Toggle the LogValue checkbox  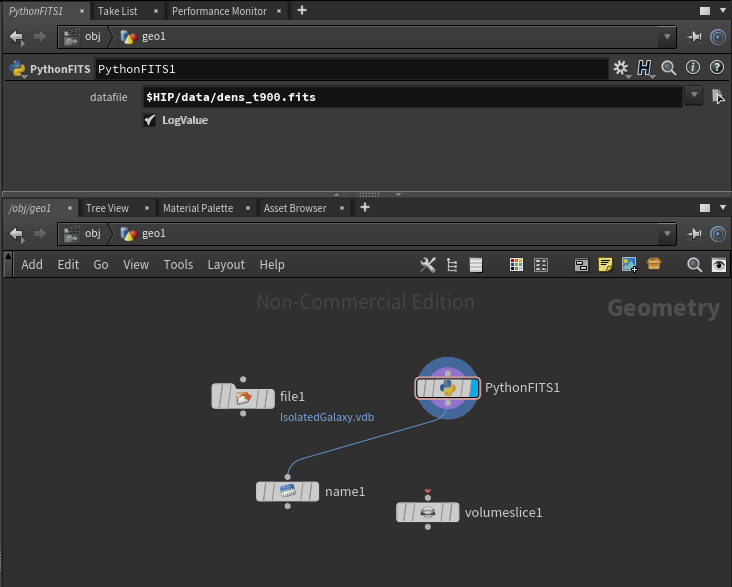point(150,120)
